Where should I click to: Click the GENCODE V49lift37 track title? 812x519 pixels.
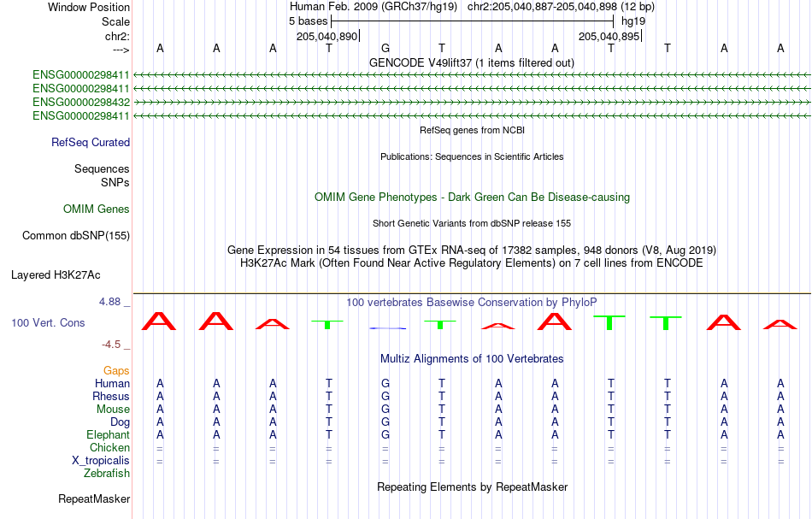tap(471, 63)
